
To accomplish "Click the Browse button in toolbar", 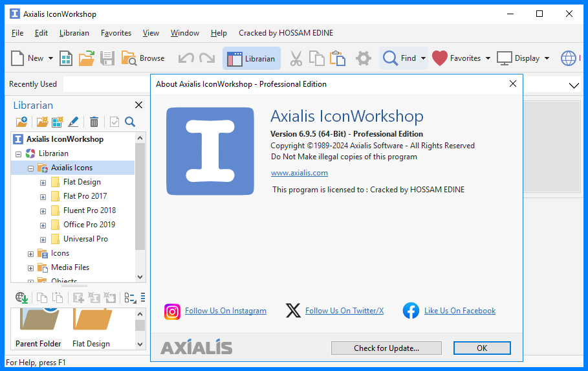I will point(143,58).
